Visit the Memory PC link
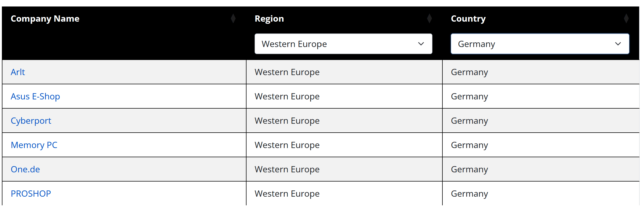This screenshot has height=208, width=644. point(34,145)
